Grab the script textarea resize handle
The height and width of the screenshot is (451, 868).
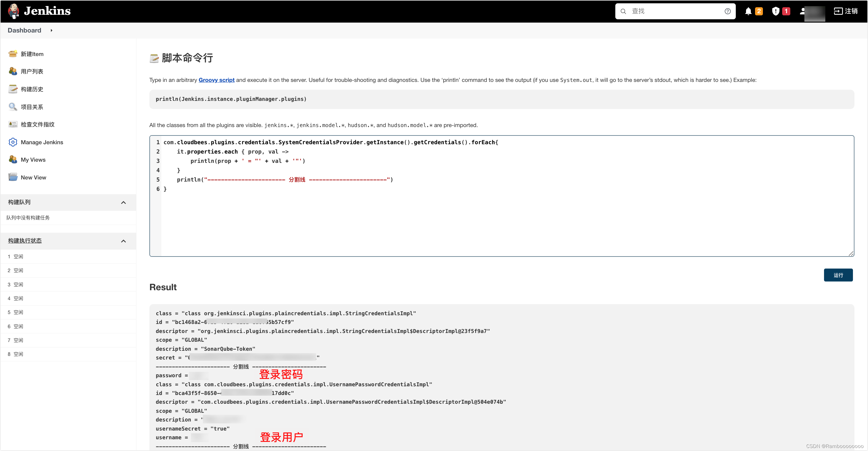click(851, 253)
